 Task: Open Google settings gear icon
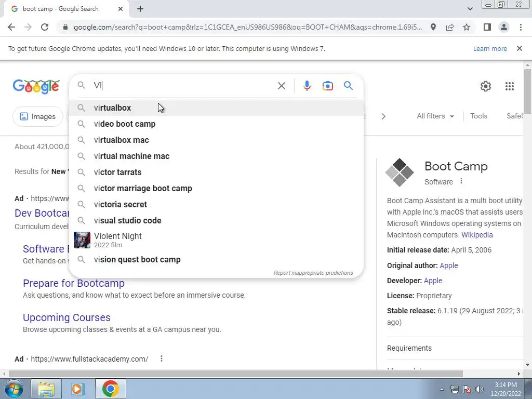[486, 86]
